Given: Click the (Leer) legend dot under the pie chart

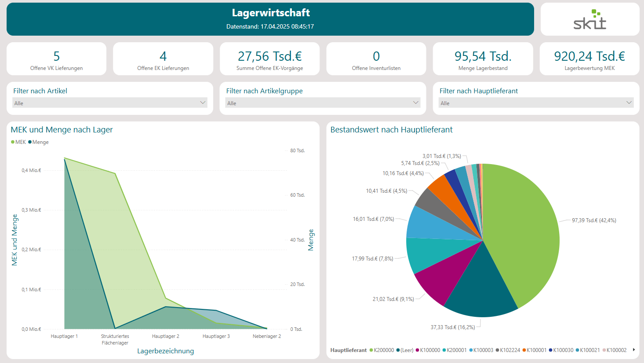Looking at the screenshot, I should (x=397, y=350).
